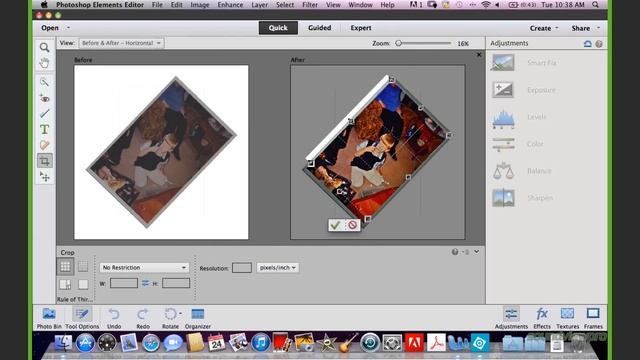Switch to Expert mode tab
This screenshot has width=640, height=360.
click(361, 28)
